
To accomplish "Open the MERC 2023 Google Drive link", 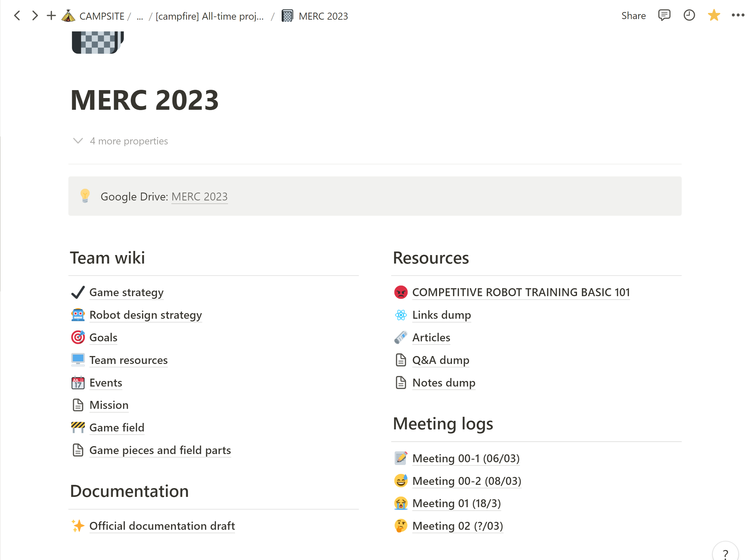I will (x=200, y=196).
